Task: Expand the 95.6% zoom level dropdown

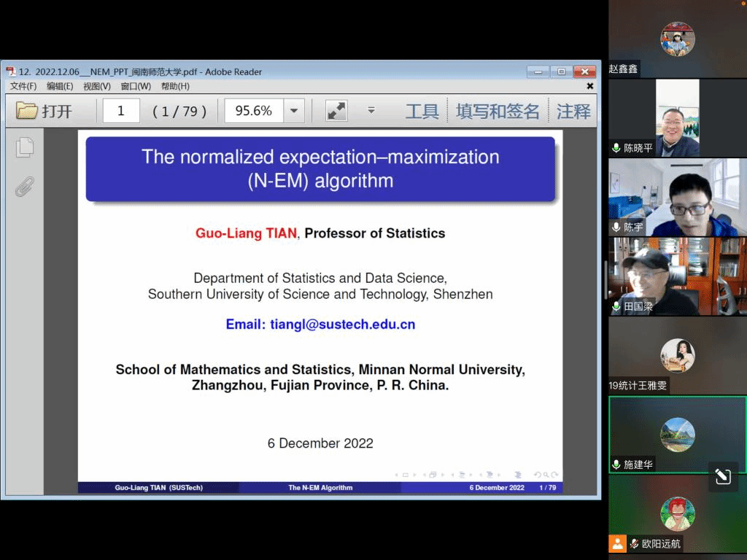Action: tap(293, 111)
